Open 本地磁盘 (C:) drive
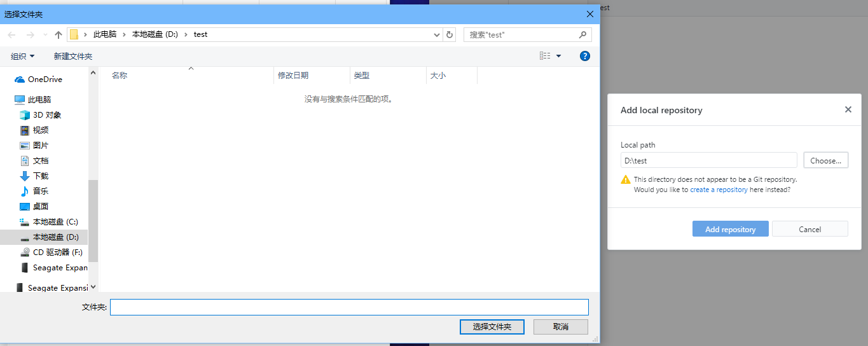 (55, 222)
